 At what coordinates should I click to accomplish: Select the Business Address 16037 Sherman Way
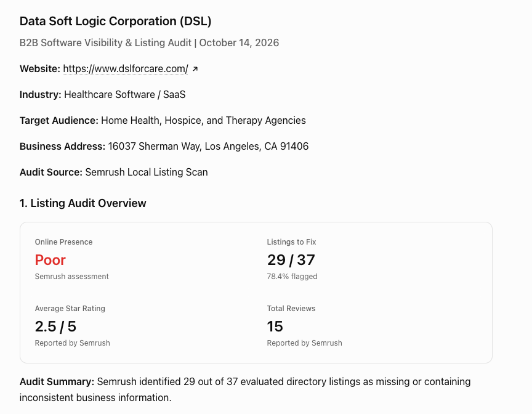[164, 146]
